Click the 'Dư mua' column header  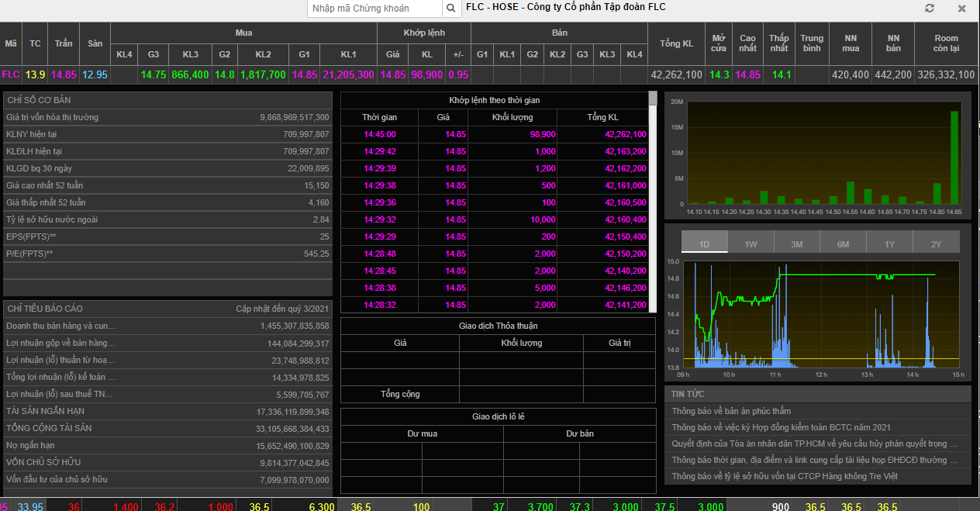(x=423, y=433)
